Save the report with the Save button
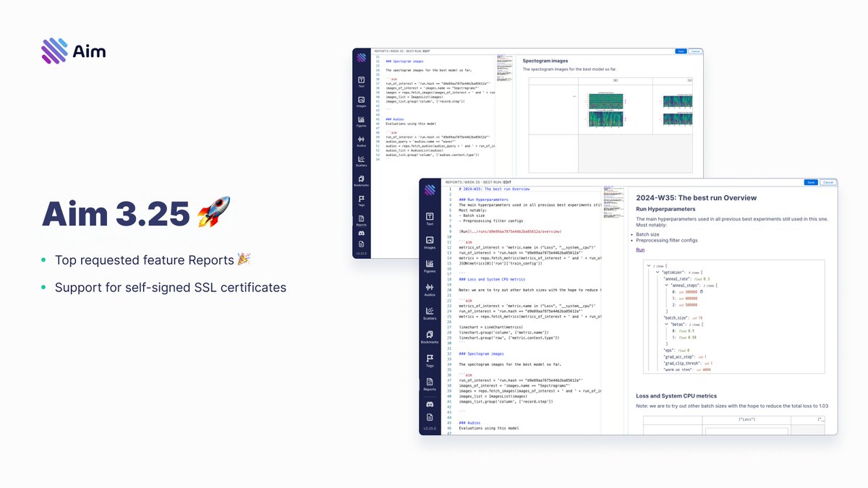The height and width of the screenshot is (488, 868). pyautogui.click(x=812, y=182)
